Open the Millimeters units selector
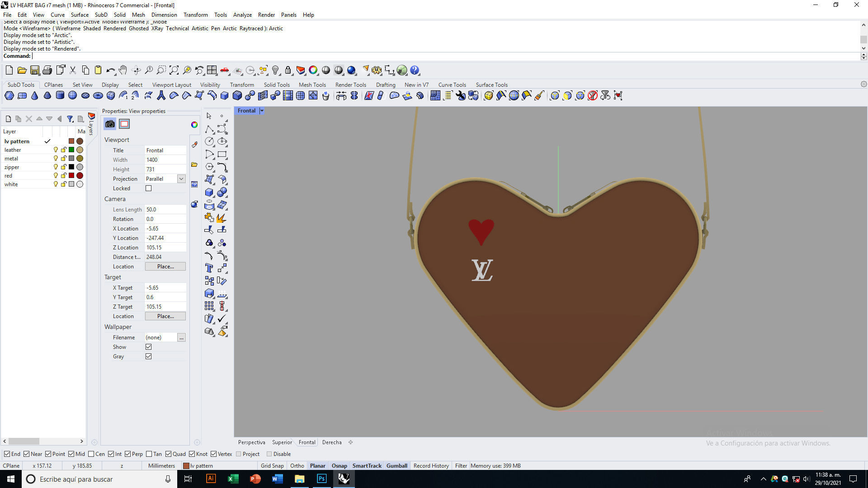 pyautogui.click(x=161, y=466)
